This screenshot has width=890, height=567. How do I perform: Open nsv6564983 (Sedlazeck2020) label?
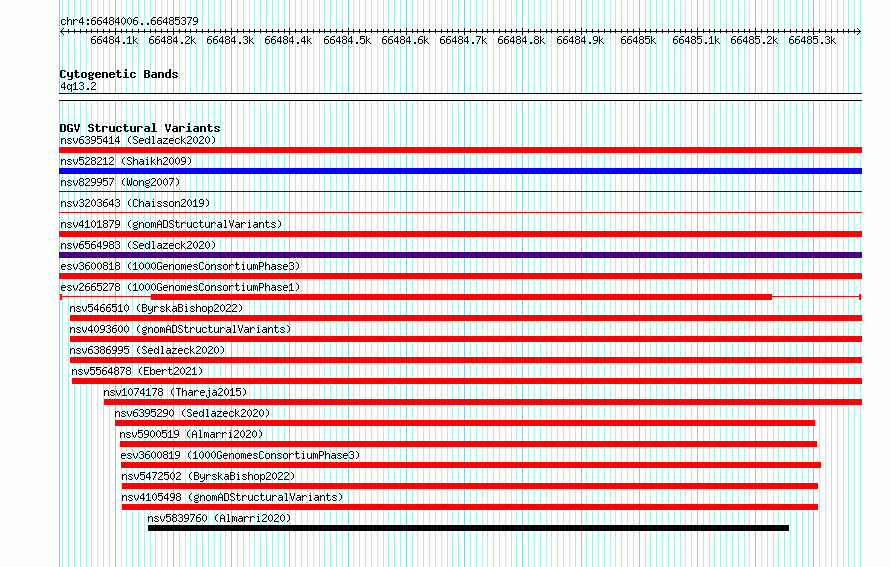point(138,245)
